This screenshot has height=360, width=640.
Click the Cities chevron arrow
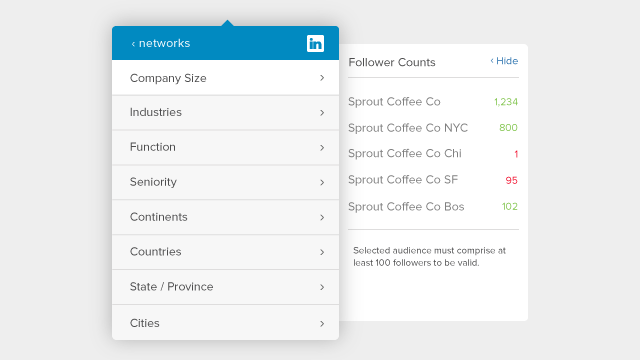pos(322,324)
